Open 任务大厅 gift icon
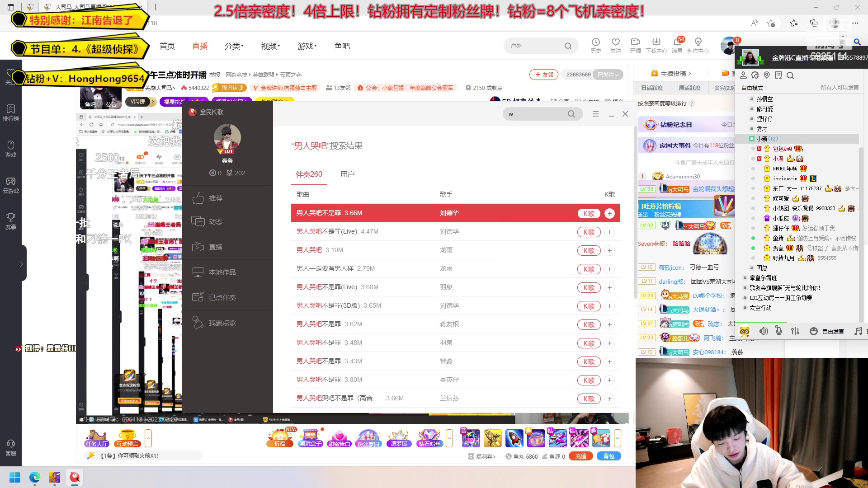 click(97, 438)
